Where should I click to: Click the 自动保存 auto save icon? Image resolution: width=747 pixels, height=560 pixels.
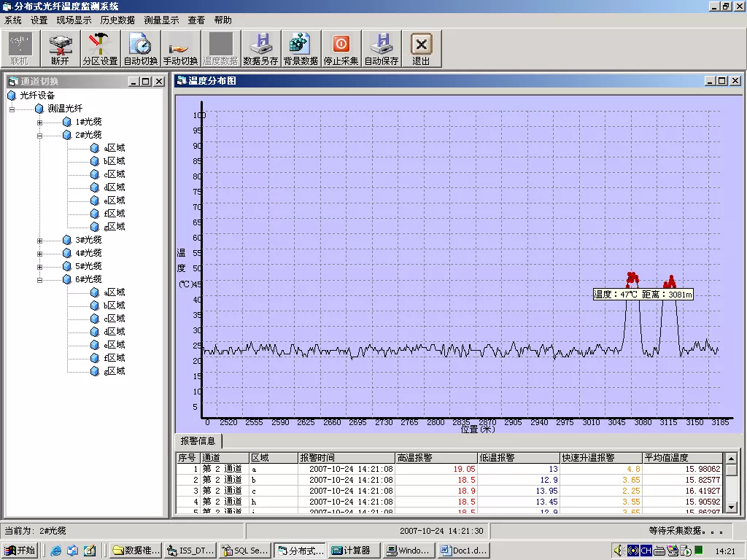[x=381, y=48]
